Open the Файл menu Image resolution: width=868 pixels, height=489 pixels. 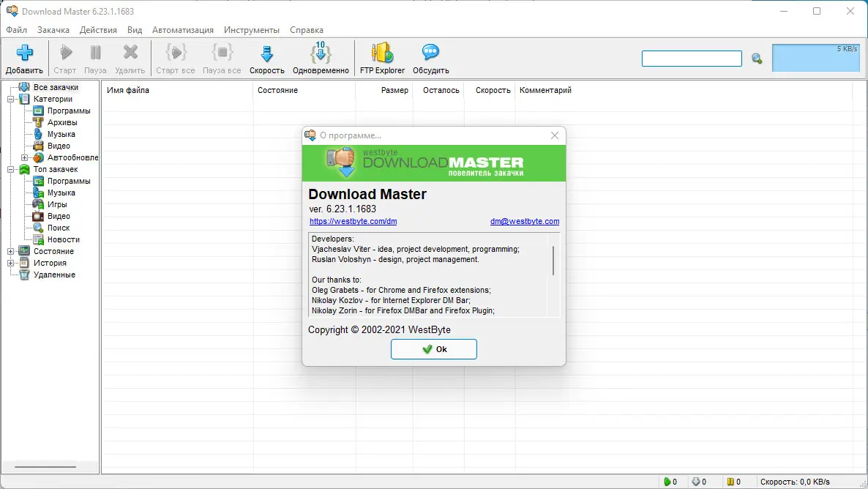17,30
